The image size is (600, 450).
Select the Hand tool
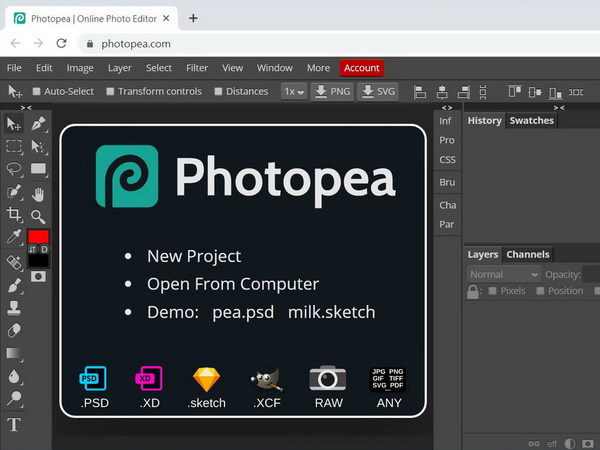pos(39,194)
